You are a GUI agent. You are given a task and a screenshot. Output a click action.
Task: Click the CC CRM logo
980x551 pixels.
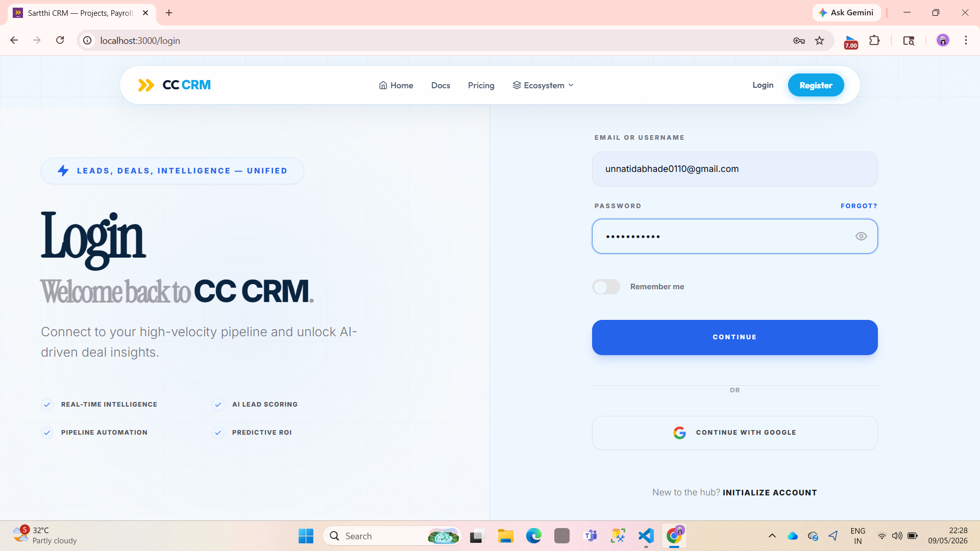[x=174, y=85]
